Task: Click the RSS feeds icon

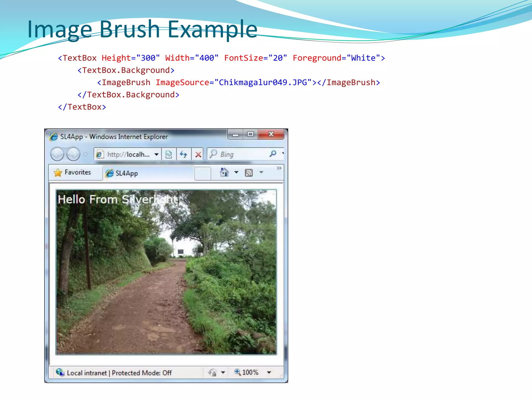Action: (x=249, y=172)
